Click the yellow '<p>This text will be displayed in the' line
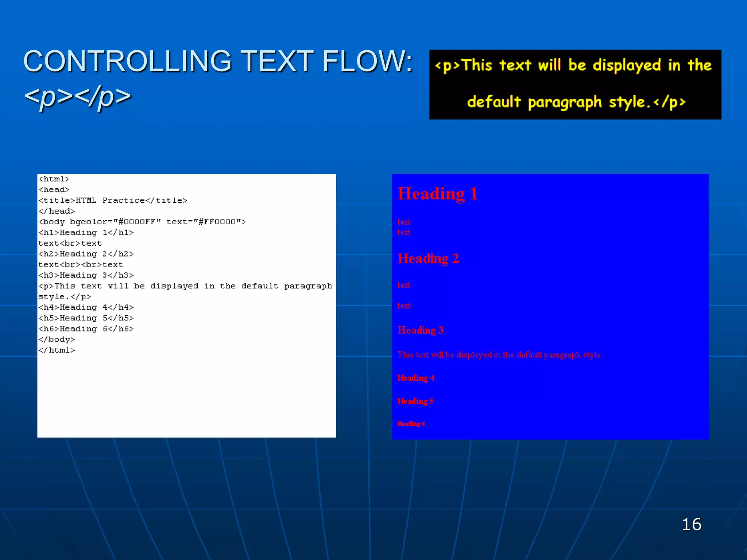The height and width of the screenshot is (560, 747). pyautogui.click(x=573, y=66)
